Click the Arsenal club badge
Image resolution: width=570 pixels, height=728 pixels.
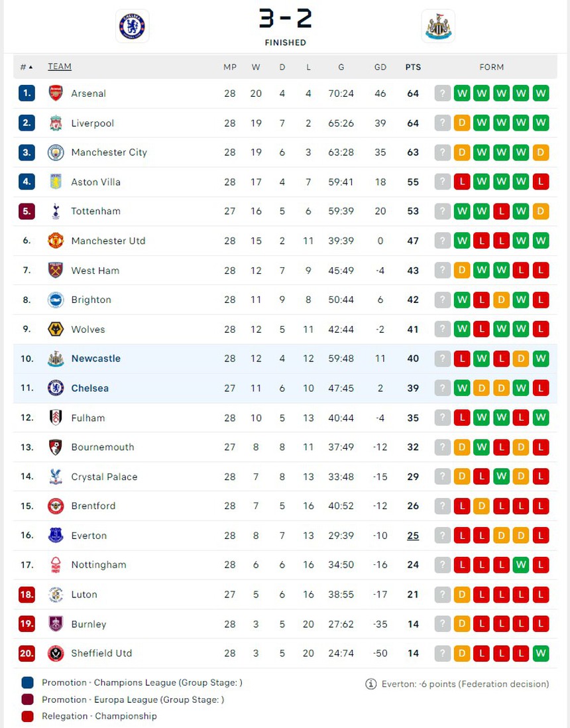point(56,93)
